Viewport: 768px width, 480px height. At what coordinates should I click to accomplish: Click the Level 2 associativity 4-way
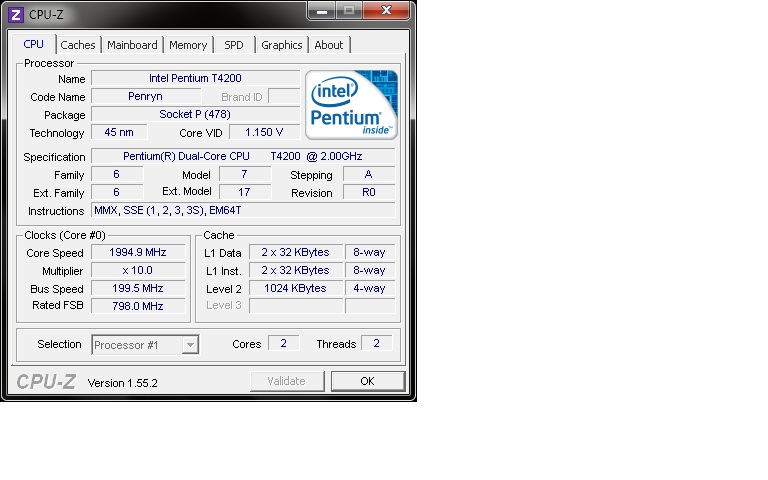pos(370,288)
